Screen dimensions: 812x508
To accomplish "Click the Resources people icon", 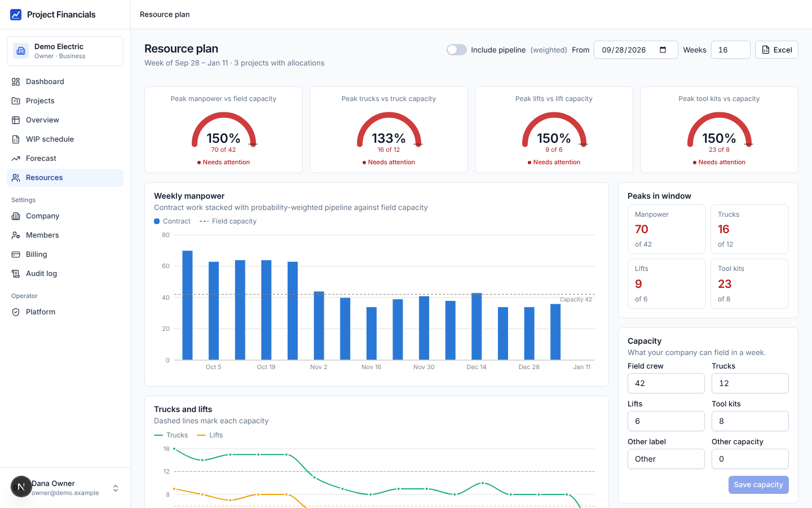I will 16,178.
